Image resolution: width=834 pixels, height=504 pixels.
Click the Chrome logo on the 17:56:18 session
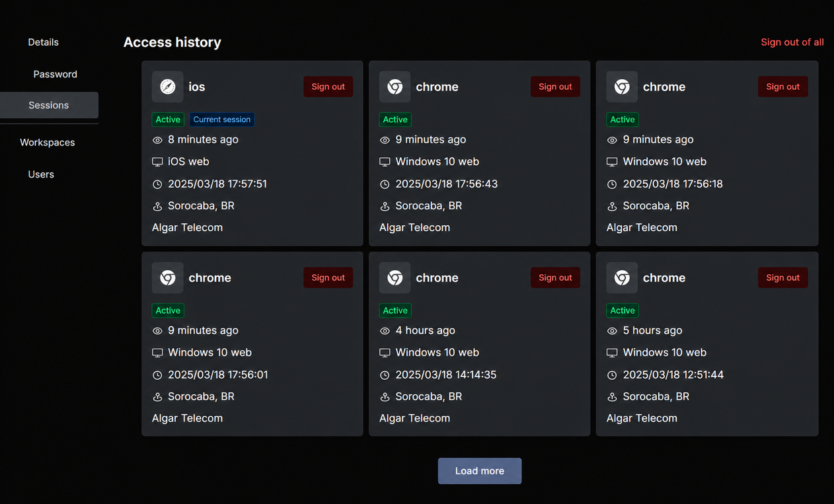[622, 87]
